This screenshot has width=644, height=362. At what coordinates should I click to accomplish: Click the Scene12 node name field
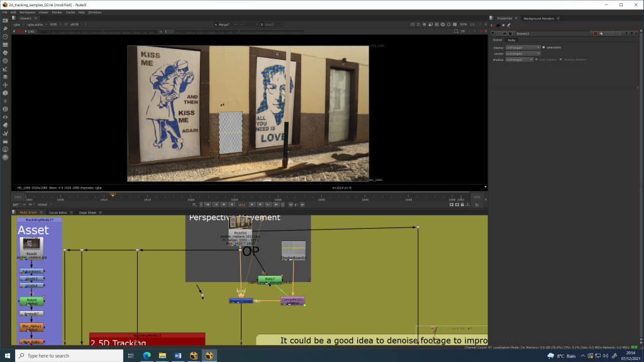(553, 34)
